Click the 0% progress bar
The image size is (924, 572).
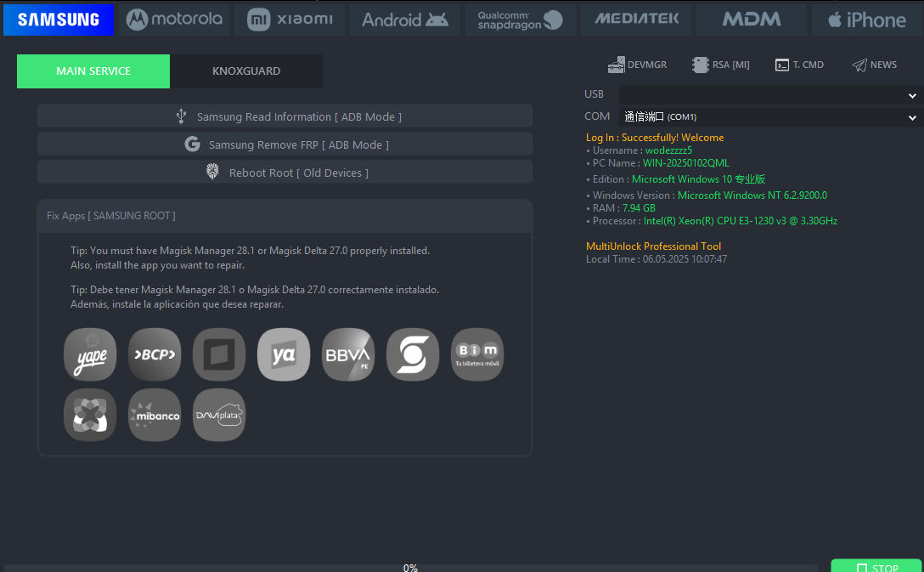tap(411, 568)
